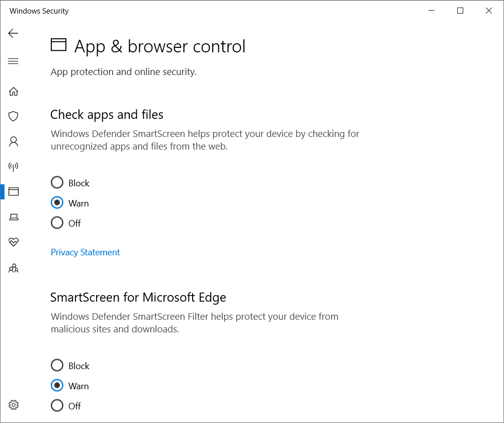The width and height of the screenshot is (504, 423).
Task: Minimize the Windows Security window
Action: pos(432,11)
